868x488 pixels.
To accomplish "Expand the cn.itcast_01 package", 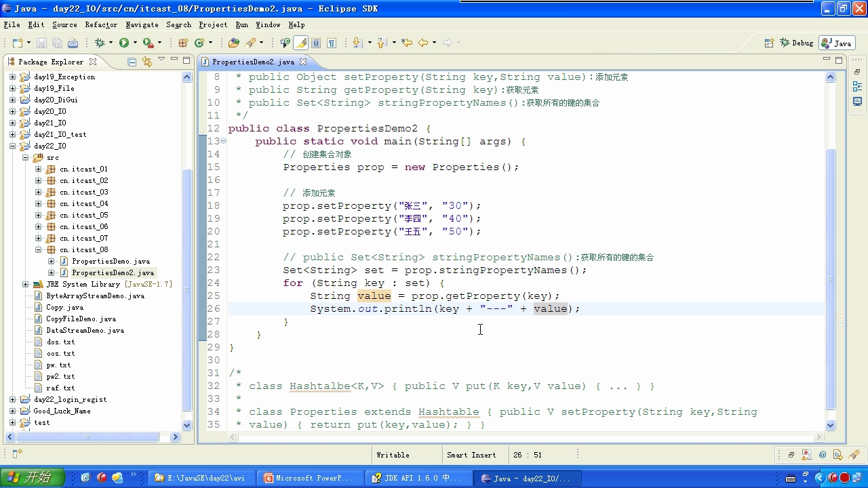I will (38, 169).
